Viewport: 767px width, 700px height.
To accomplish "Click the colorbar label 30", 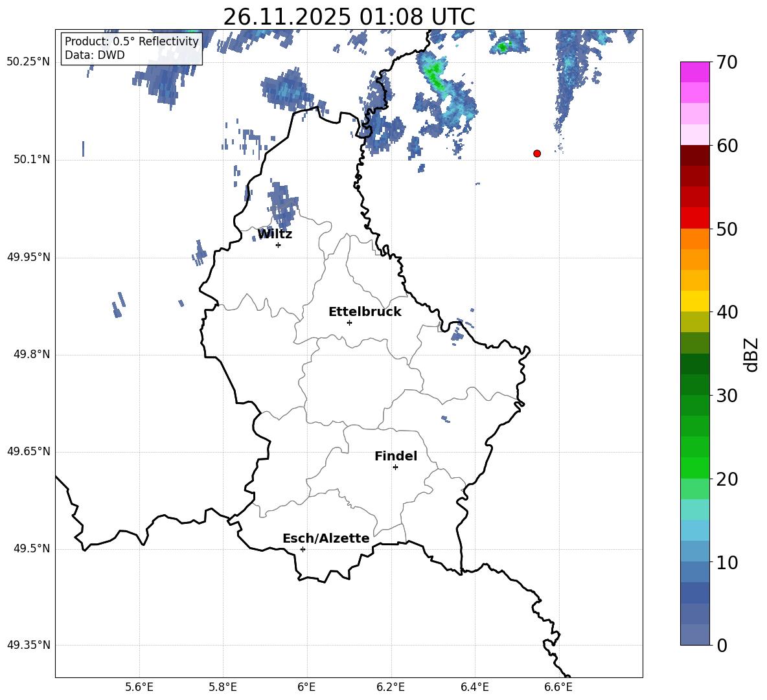I will [727, 396].
